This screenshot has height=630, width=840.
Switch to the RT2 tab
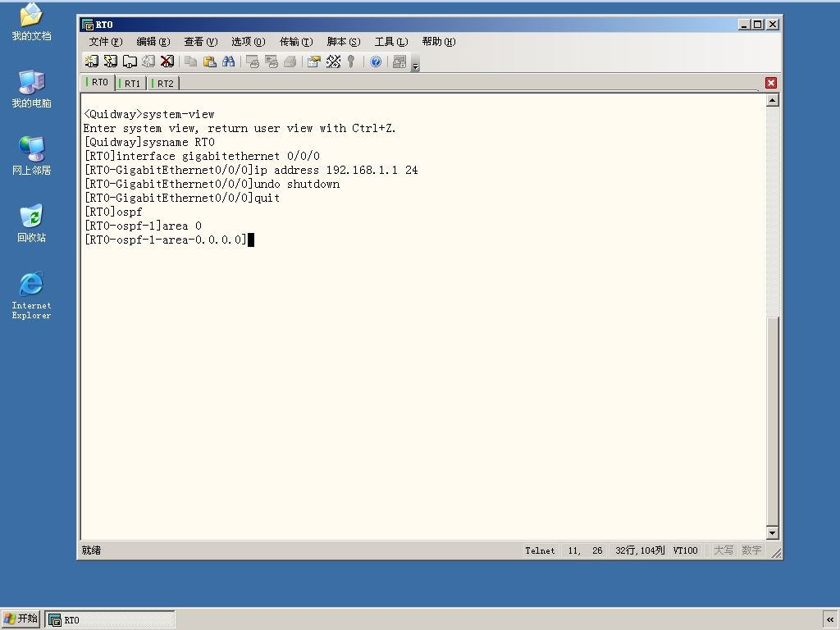tap(164, 84)
